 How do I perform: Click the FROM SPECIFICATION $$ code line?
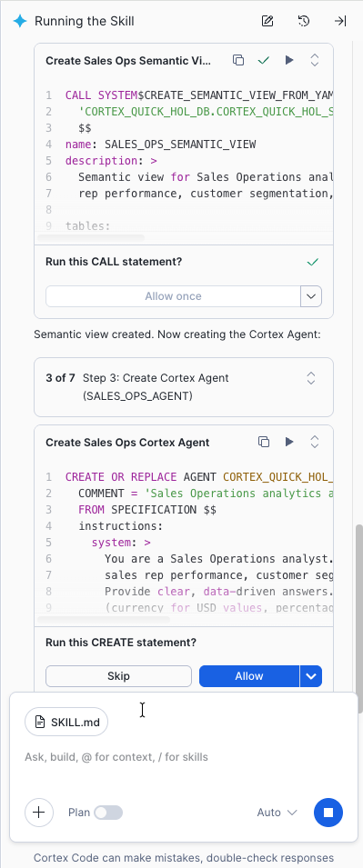[x=147, y=510]
